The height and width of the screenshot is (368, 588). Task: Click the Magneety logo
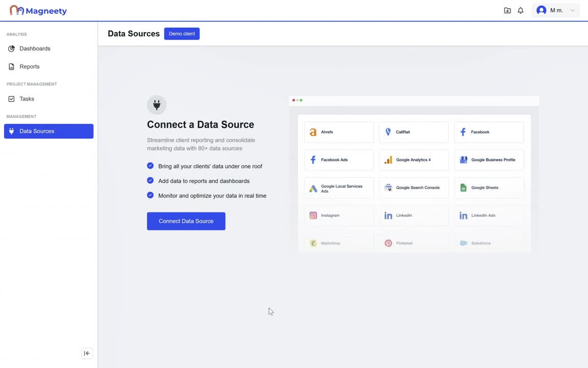click(38, 11)
